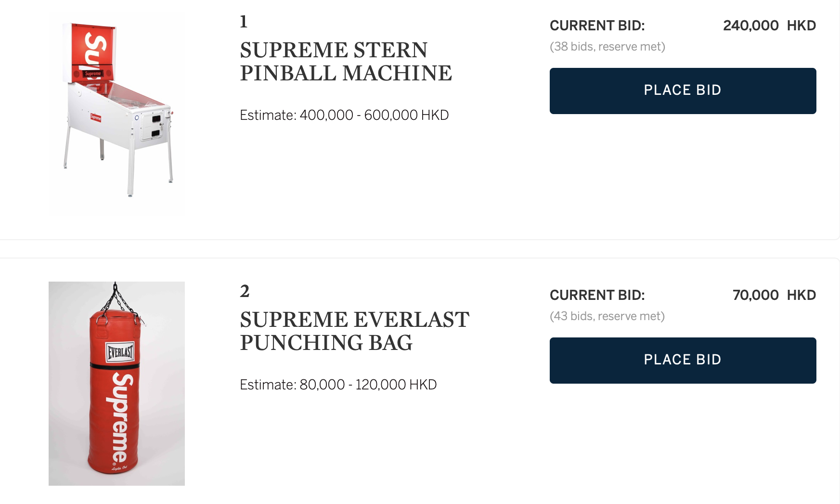This screenshot has height=504, width=840.
Task: Click lot number 2
Action: 245,291
